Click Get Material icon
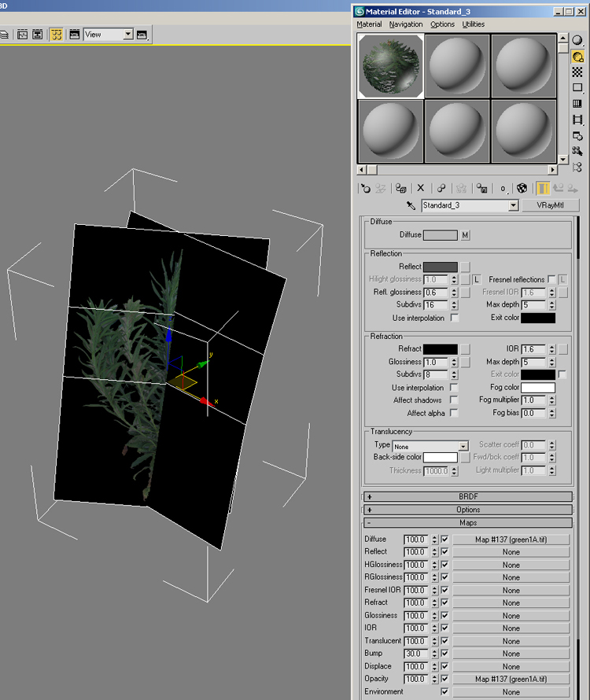The height and width of the screenshot is (700, 590). click(366, 189)
